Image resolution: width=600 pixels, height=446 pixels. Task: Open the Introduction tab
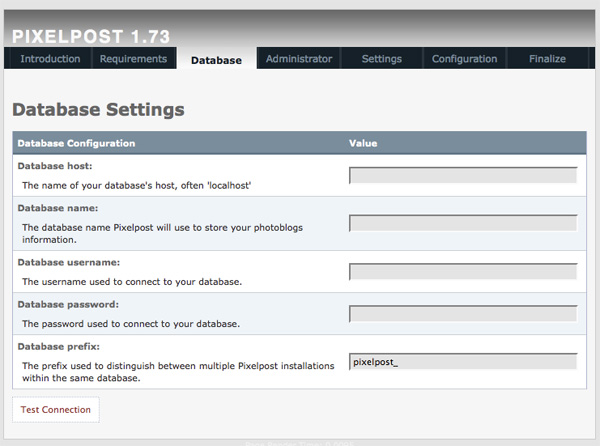(50, 59)
